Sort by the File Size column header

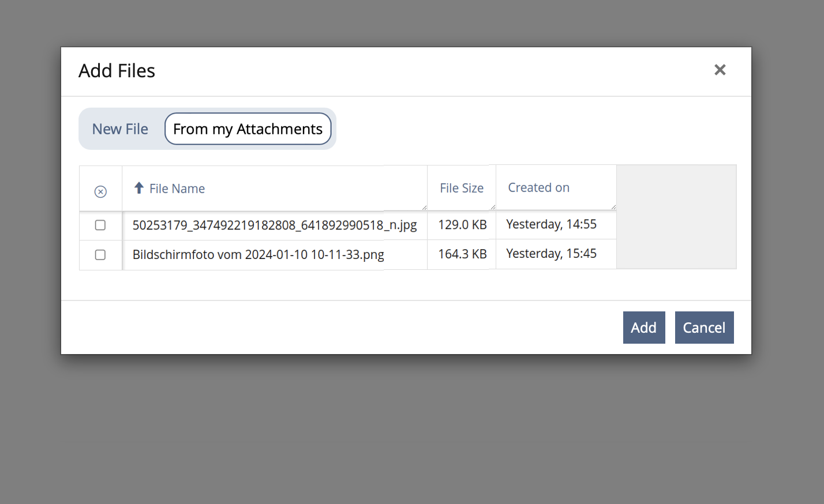pos(461,188)
